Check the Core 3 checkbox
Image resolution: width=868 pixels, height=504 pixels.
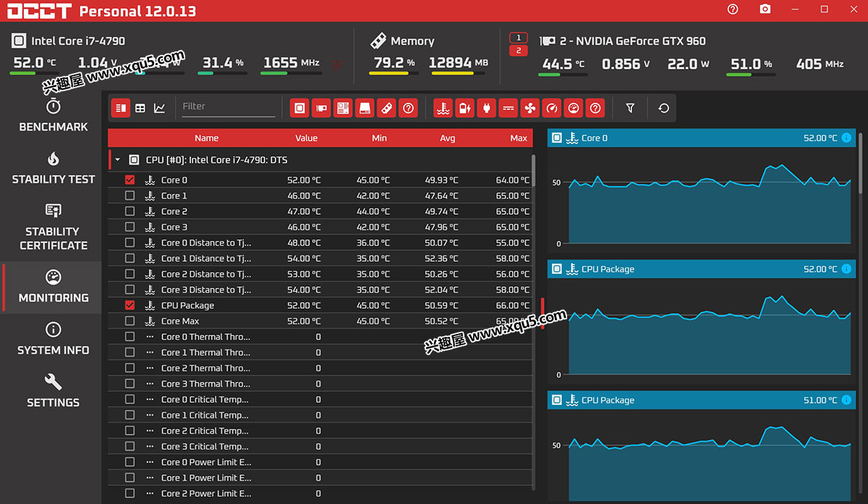tap(129, 227)
